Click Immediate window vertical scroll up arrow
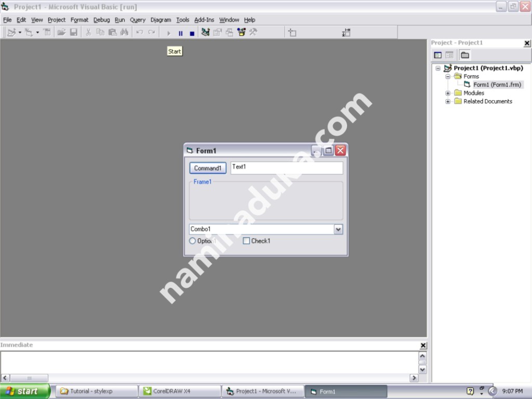532x399 pixels. pos(422,356)
